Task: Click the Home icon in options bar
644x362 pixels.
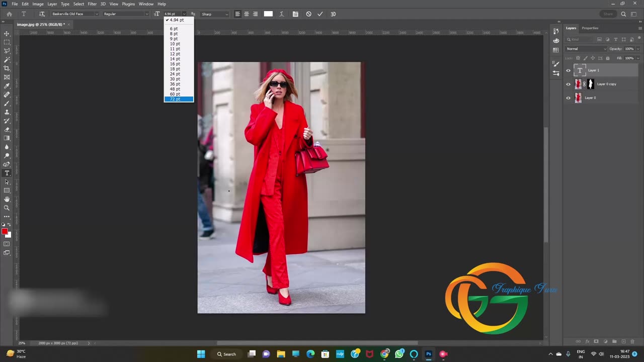Action: coord(9,14)
